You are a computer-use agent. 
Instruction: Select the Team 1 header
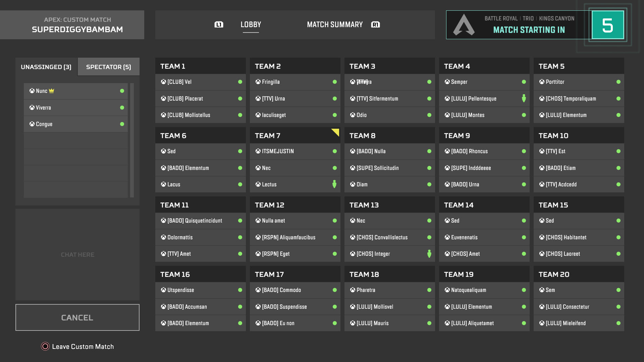coord(201,66)
